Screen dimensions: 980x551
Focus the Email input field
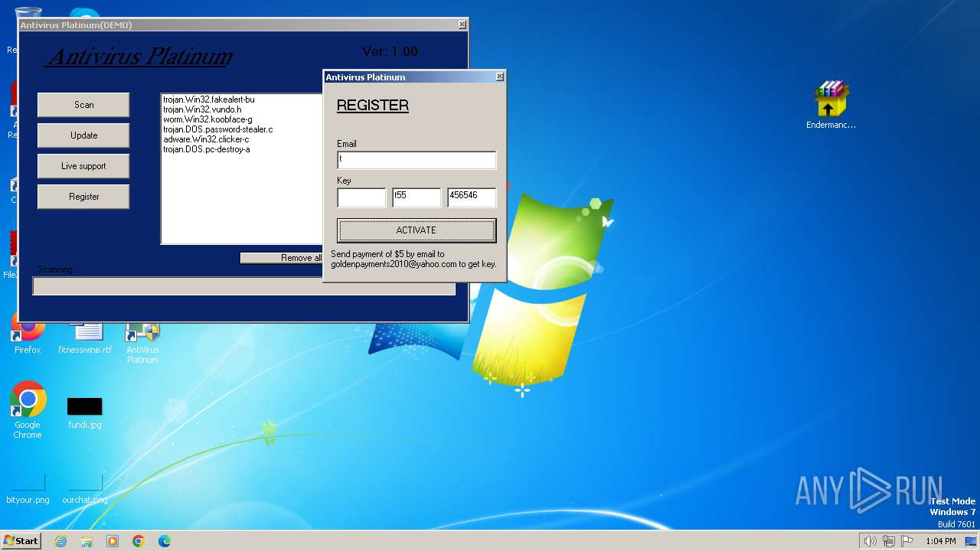tap(416, 160)
